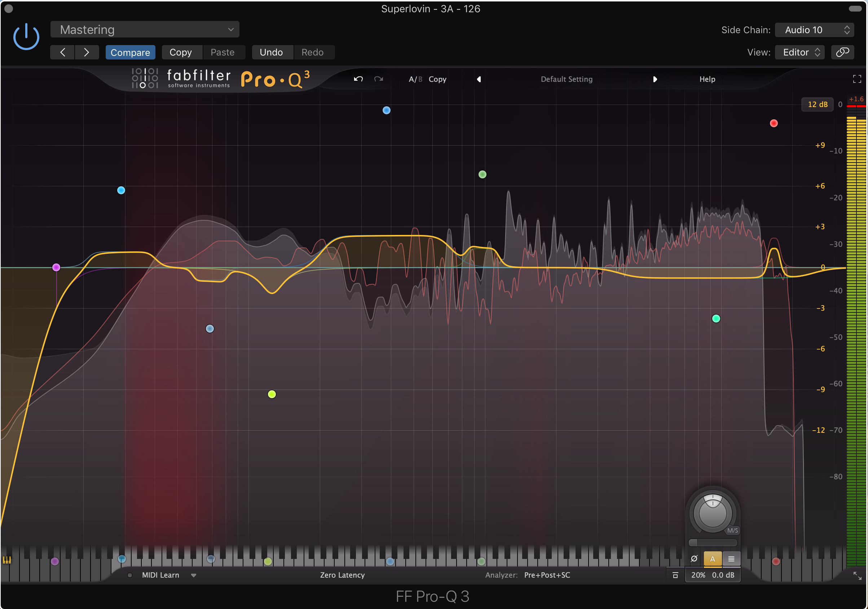This screenshot has height=609, width=868.
Task: Toggle the M/S output pan mode
Action: click(x=732, y=530)
